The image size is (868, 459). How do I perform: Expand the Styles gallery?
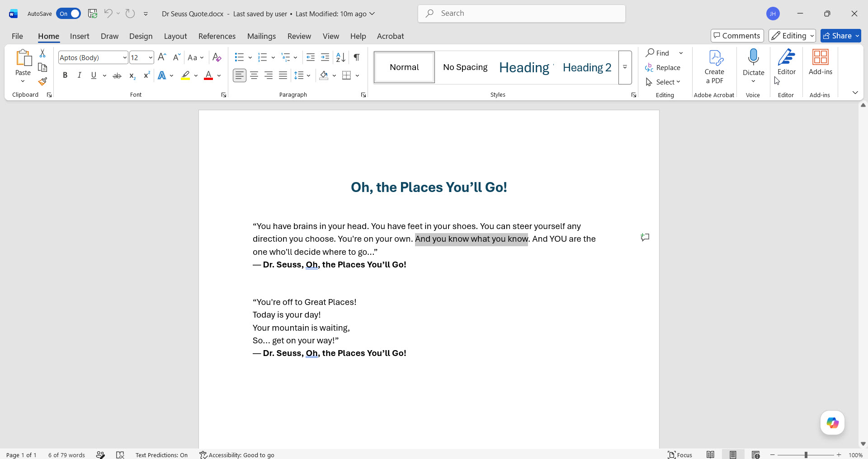click(x=625, y=67)
